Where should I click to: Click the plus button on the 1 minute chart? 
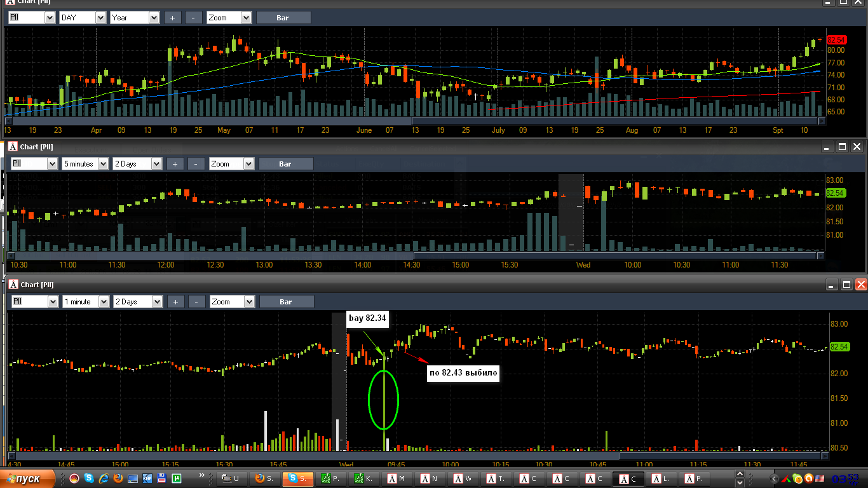[x=175, y=302]
